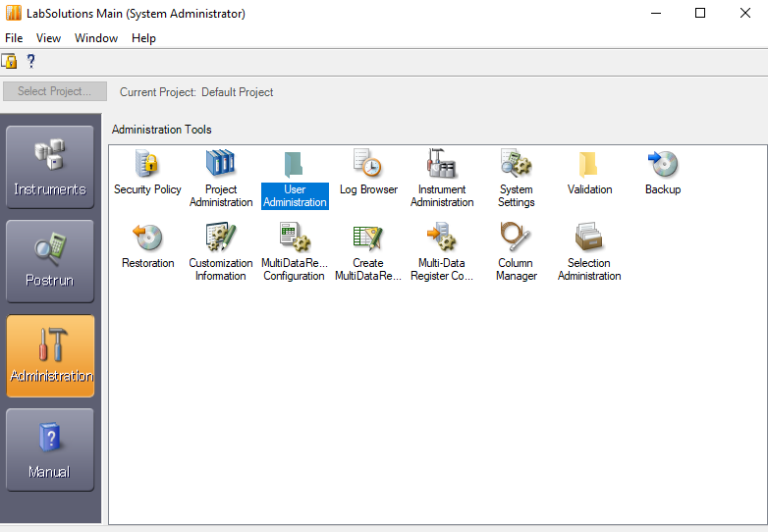Screen dimensions: 768x532
Task: Open System Settings icon
Action: tap(517, 179)
